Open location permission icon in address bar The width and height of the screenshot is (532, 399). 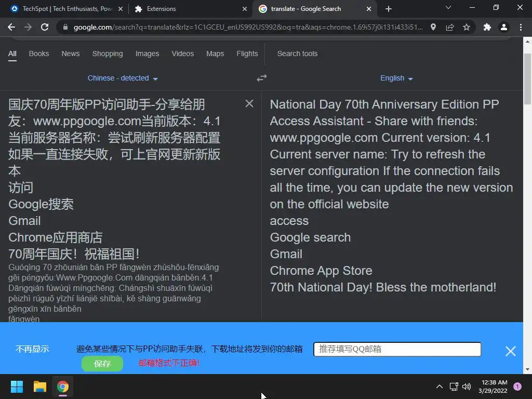point(433,27)
